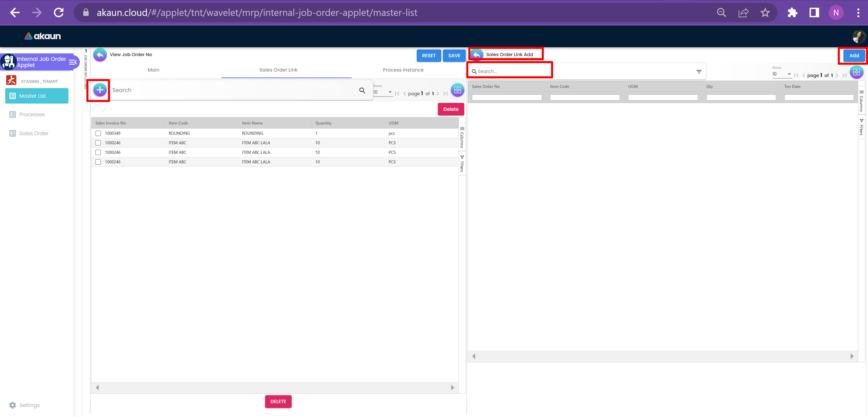Switch to the Process Instance tab
Image resolution: width=868 pixels, height=417 pixels.
tap(403, 70)
